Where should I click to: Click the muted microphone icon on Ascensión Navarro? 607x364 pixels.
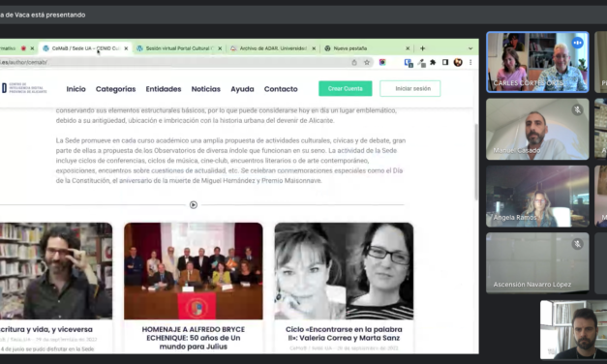577,244
